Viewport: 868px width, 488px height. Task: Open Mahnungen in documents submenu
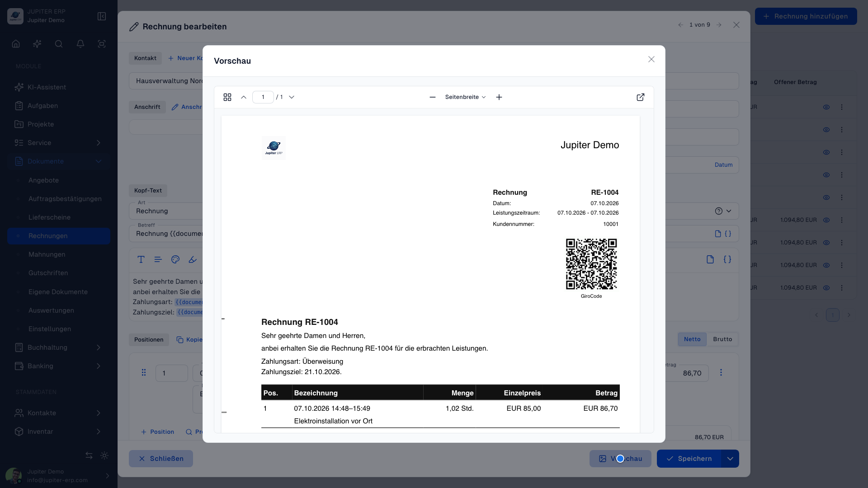tap(59, 254)
